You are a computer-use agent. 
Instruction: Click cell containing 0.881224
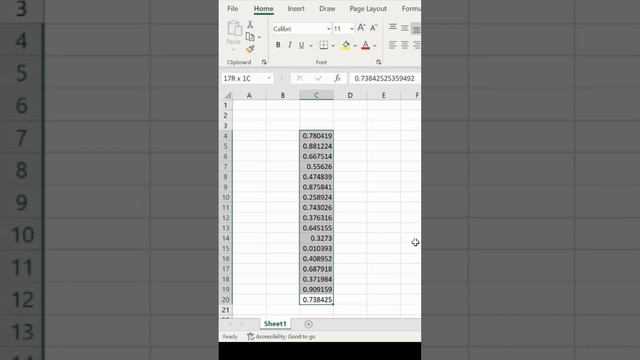(316, 146)
